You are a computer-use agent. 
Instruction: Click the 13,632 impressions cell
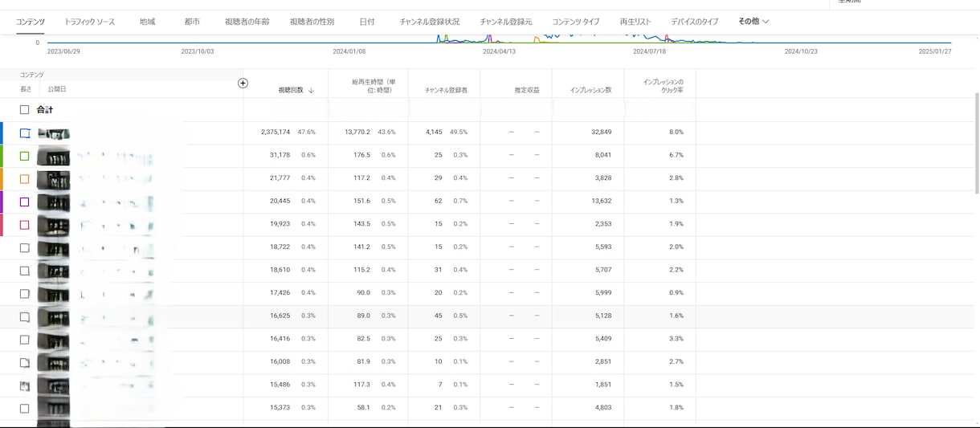pos(602,201)
